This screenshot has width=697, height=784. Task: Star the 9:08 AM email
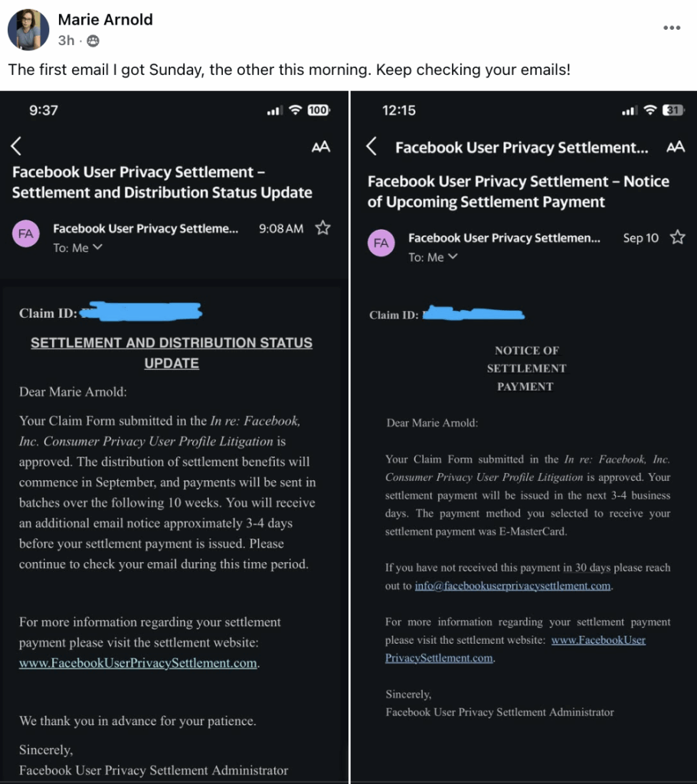(322, 228)
